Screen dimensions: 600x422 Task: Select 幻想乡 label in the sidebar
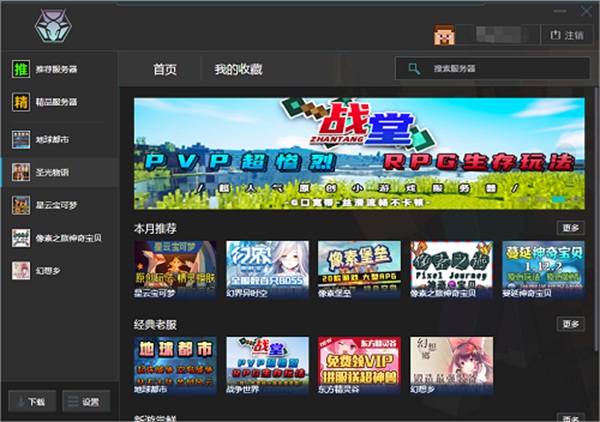click(48, 271)
